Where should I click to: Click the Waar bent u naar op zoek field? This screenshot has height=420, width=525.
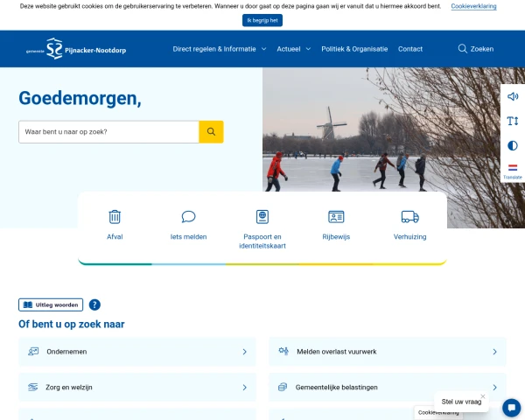click(109, 132)
